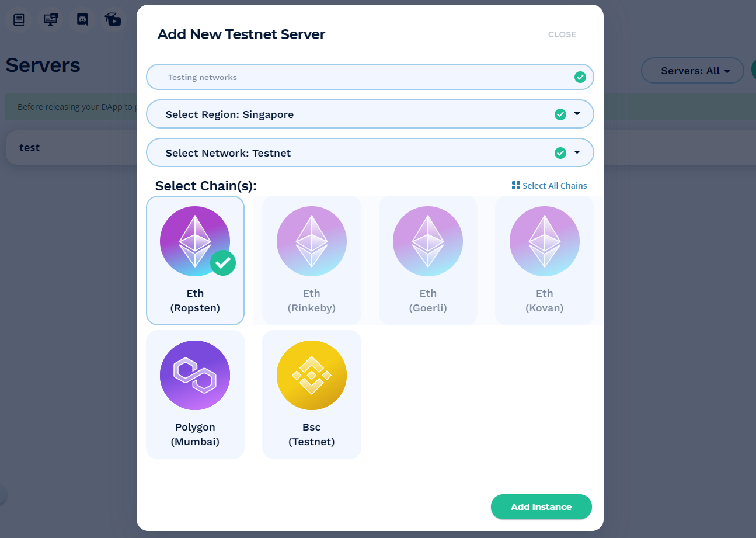Viewport: 756px width, 538px height.
Task: Click green check mark in server name field
Action: 580,77
